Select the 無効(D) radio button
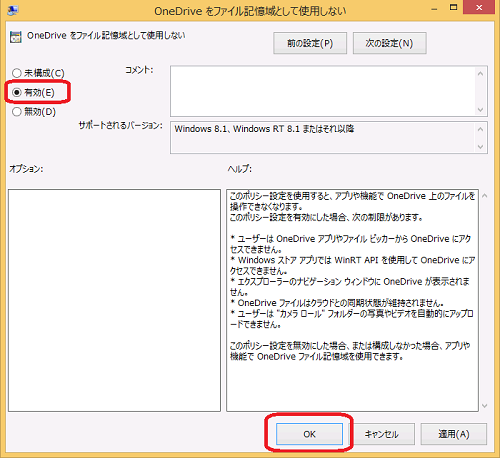This screenshot has height=458, width=500. pyautogui.click(x=17, y=112)
